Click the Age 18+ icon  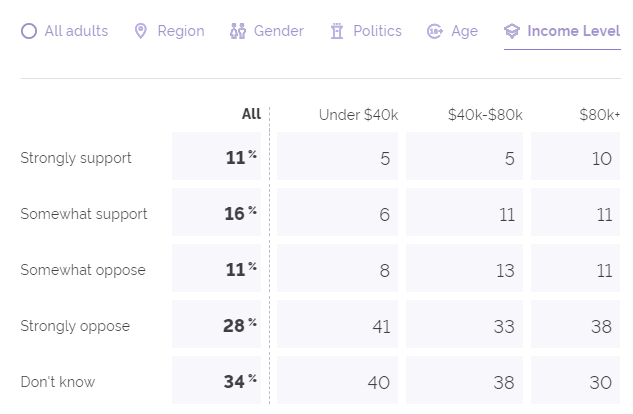click(435, 31)
